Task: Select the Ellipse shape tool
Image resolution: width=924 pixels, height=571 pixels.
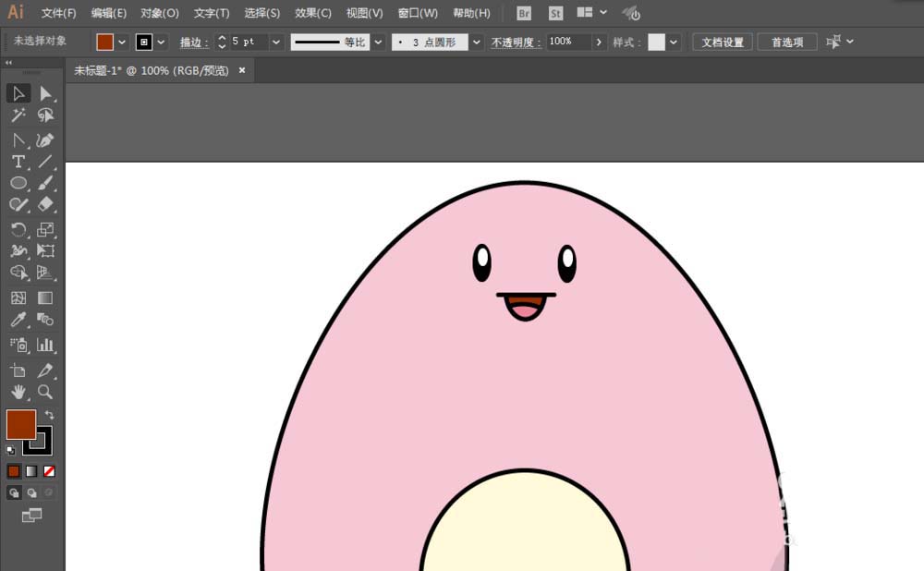Action: 18,183
